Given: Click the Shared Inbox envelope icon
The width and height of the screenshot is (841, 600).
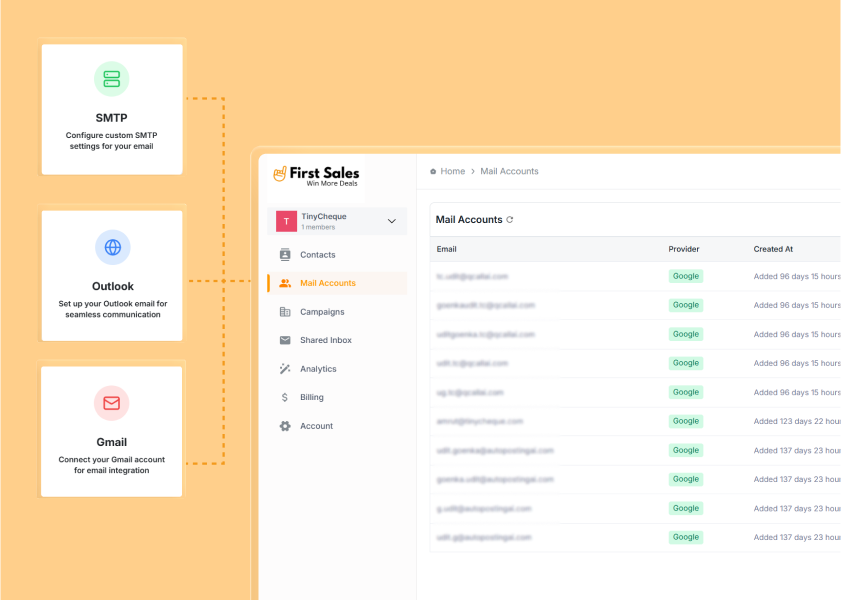Looking at the screenshot, I should tap(285, 340).
